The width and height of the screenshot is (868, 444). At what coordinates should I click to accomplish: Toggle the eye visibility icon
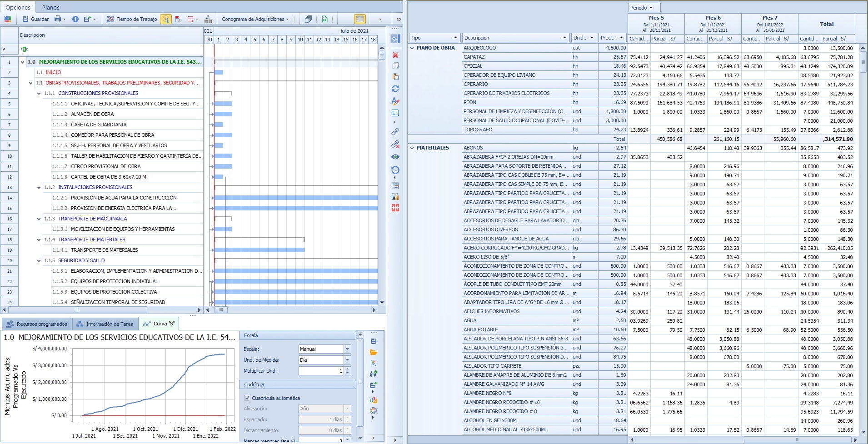coord(395,157)
